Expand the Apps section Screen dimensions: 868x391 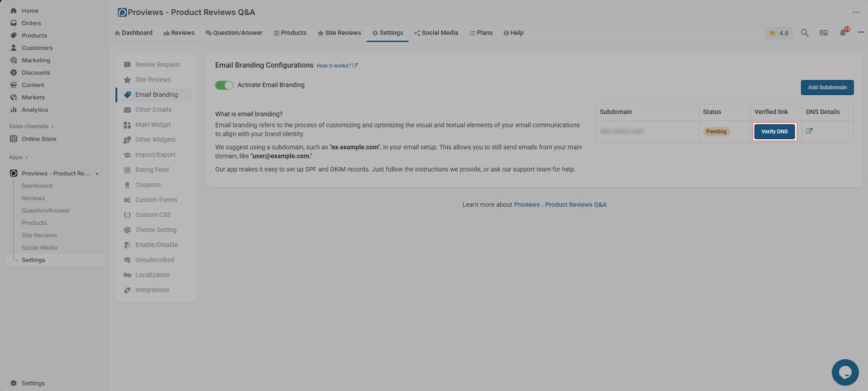coord(18,157)
